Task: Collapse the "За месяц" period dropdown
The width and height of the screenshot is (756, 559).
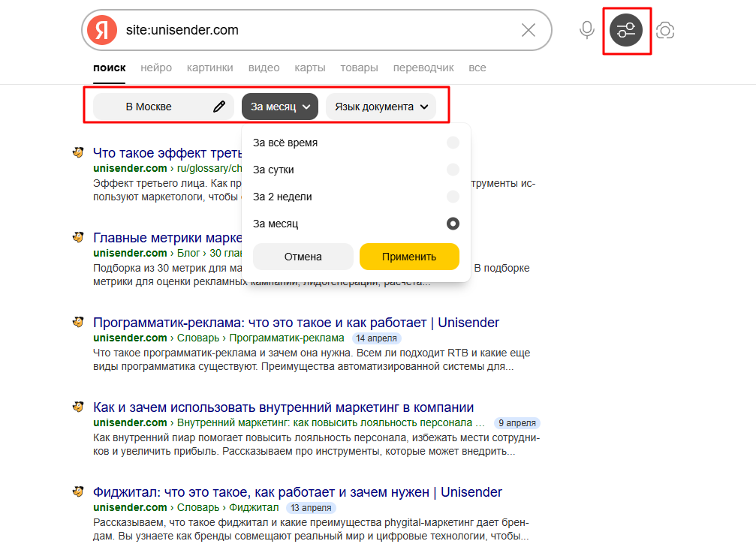Action: click(x=279, y=107)
